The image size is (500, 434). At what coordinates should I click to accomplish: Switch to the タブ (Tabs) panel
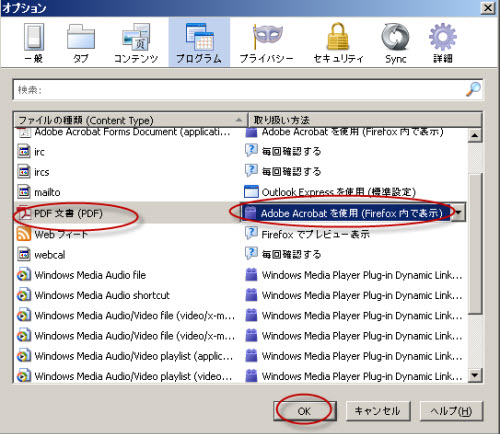81,43
